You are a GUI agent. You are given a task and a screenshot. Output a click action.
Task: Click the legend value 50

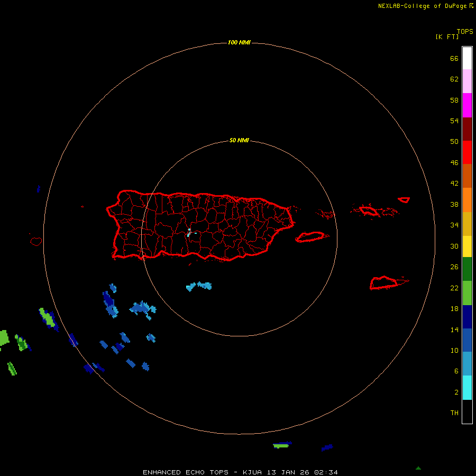pyautogui.click(x=454, y=142)
